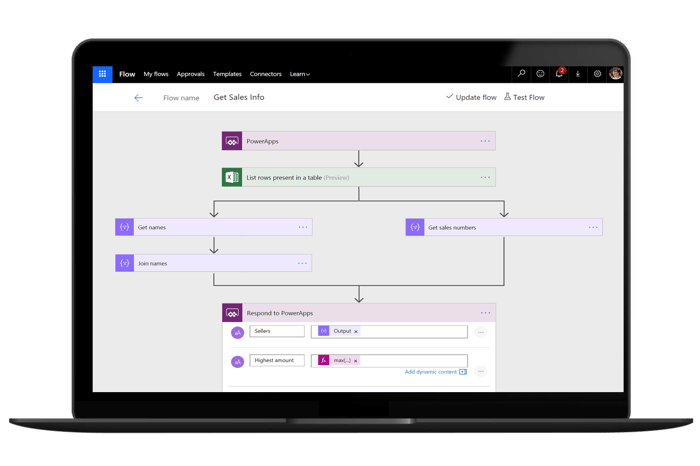Click the Get names variable icon
This screenshot has width=700, height=466.
125,227
